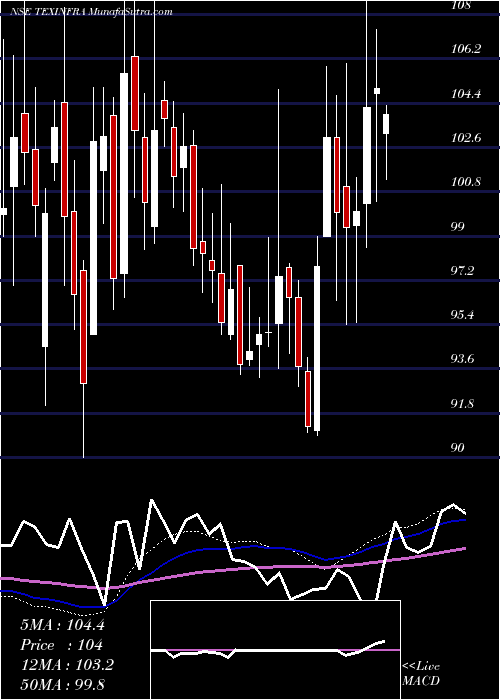Click the 106.2 price axis label

[x=466, y=49]
